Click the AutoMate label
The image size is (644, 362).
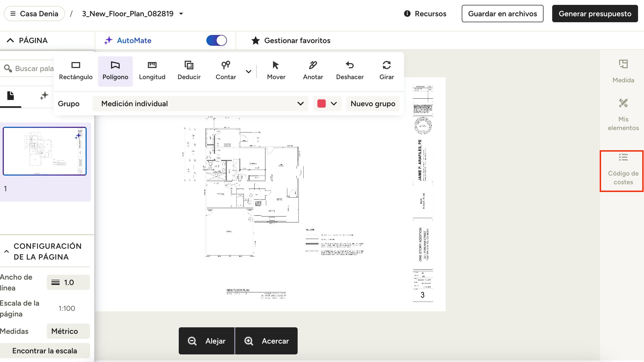(134, 41)
